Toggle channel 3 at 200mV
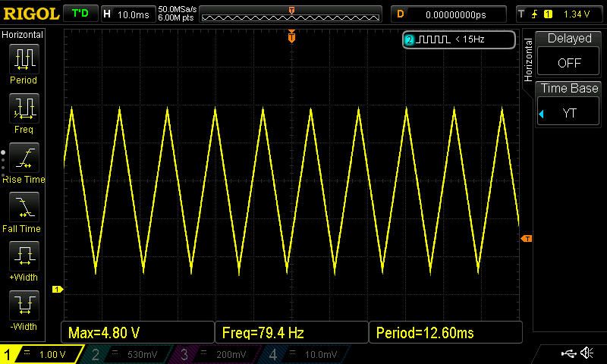The height and width of the screenshot is (364, 607). 217,354
